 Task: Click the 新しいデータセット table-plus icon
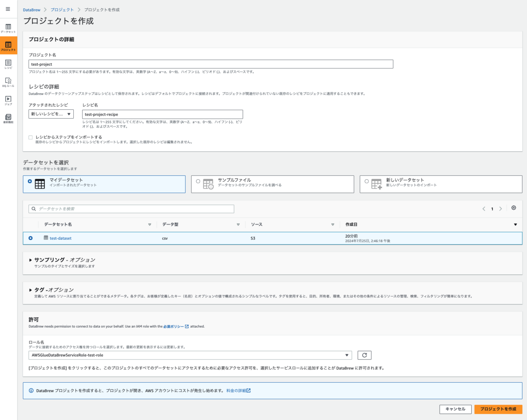click(x=376, y=184)
